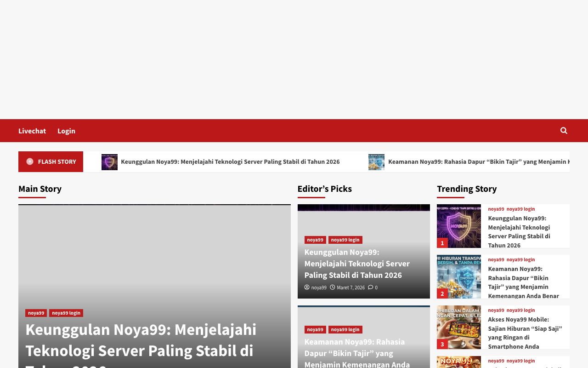
Task: Open the Livechat menu item
Action: pyautogui.click(x=32, y=131)
